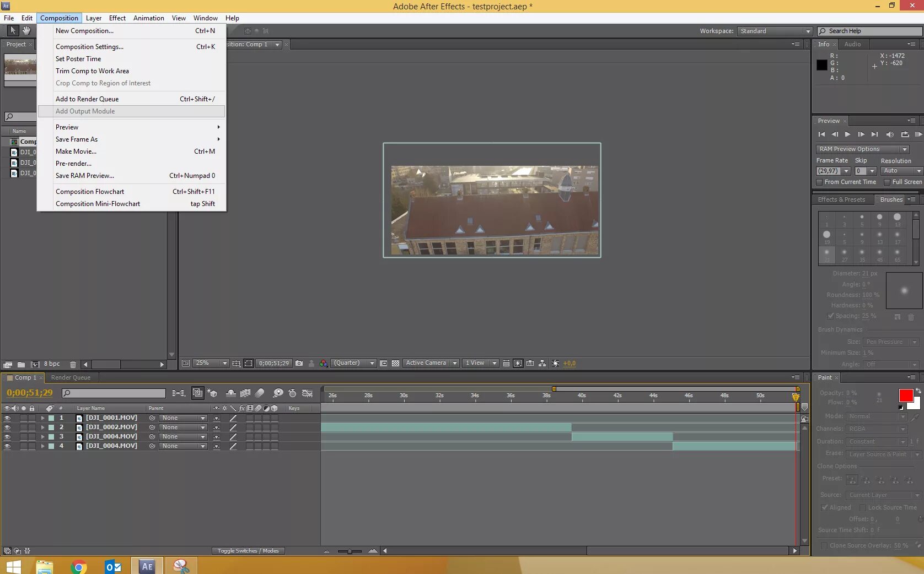Open Outlook from the taskbar
924x574 pixels.
(x=113, y=566)
